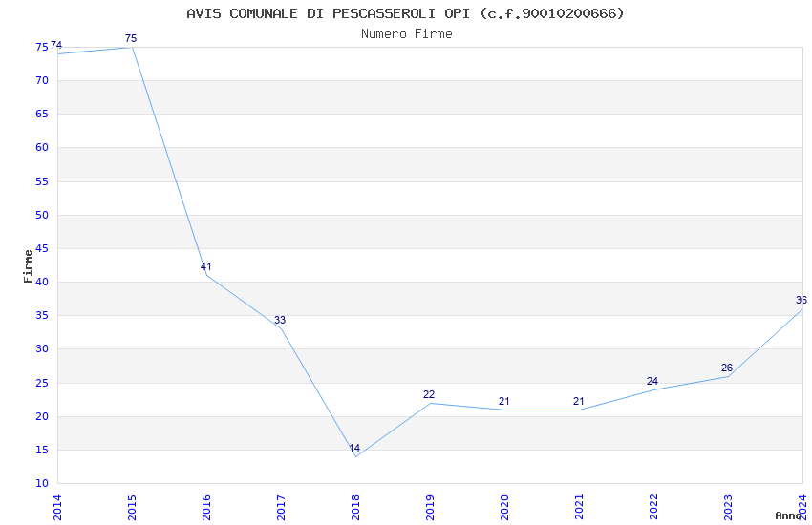Click the y-axis tick label 30

pos(42,349)
